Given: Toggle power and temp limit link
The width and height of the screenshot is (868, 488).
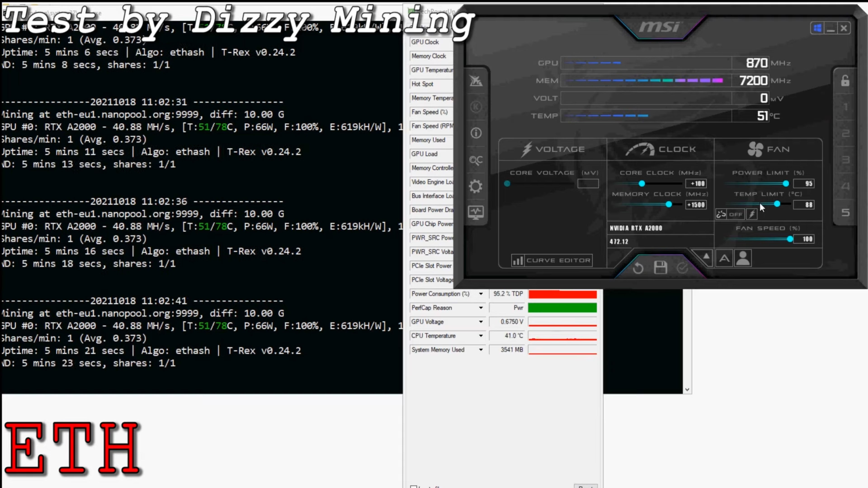Looking at the screenshot, I should click(x=721, y=214).
